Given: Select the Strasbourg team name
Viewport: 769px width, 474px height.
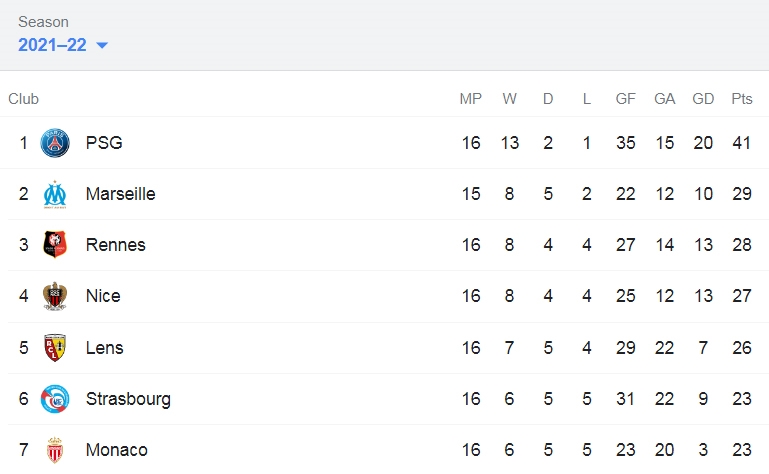Looking at the screenshot, I should [x=128, y=399].
